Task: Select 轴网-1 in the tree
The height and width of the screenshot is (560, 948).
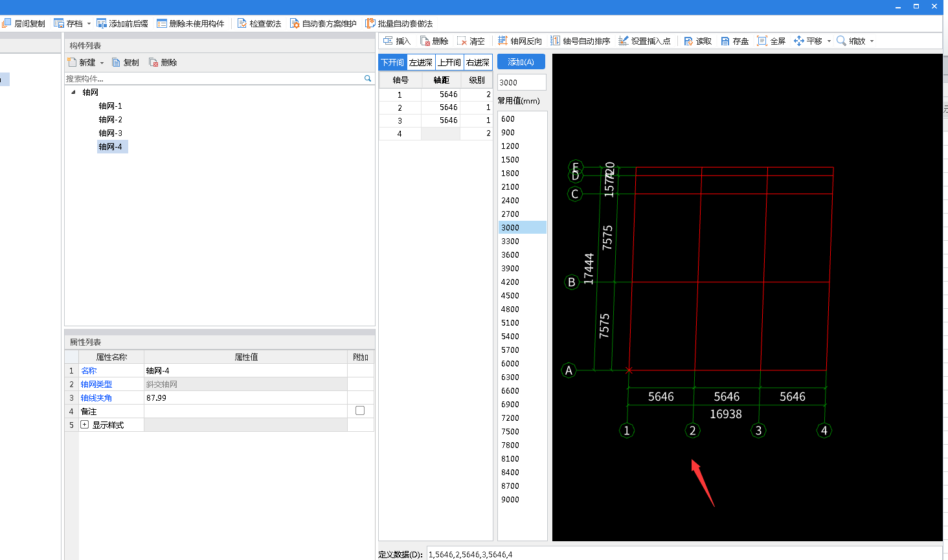Action: pyautogui.click(x=110, y=106)
